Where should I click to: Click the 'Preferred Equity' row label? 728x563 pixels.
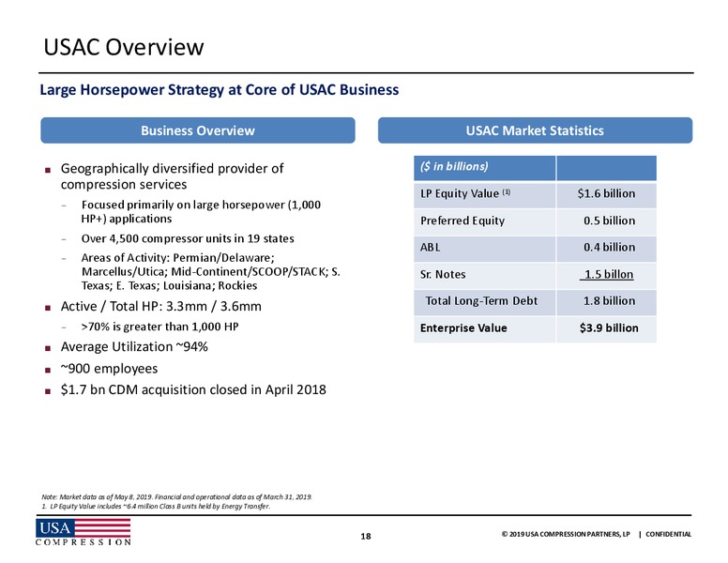click(463, 221)
